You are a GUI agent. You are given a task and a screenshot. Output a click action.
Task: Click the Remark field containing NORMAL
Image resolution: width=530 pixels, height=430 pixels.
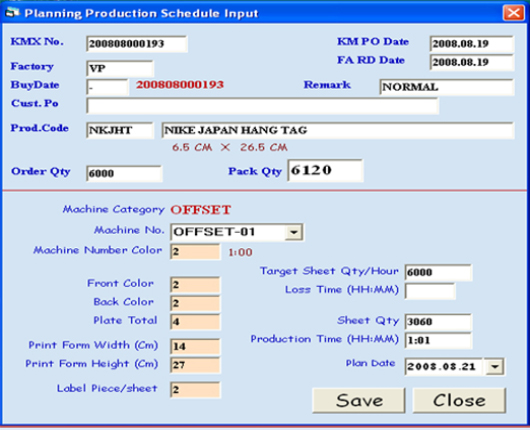click(447, 87)
